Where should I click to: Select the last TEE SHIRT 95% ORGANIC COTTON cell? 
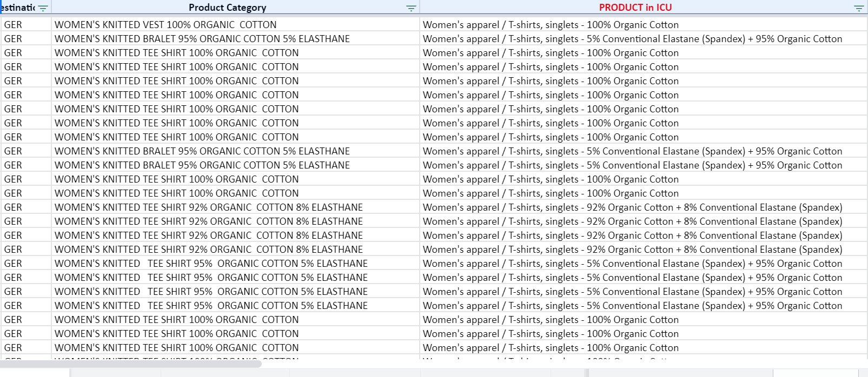[x=211, y=306]
